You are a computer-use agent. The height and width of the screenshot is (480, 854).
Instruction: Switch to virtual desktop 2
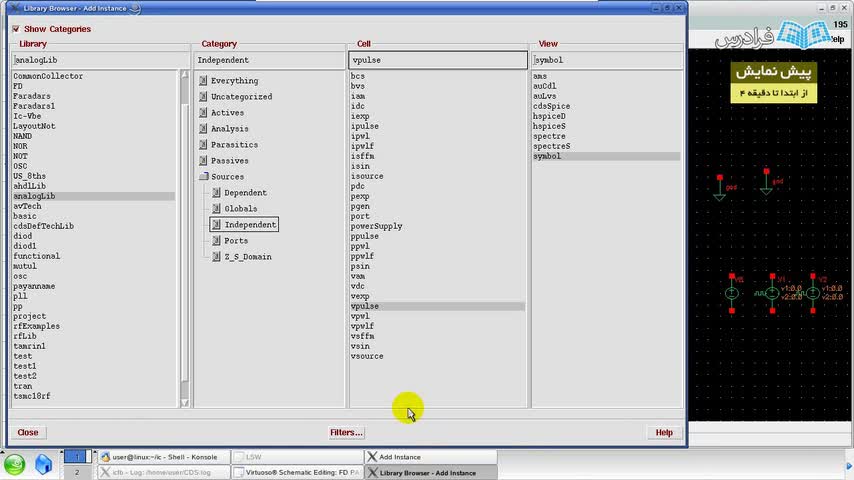77,472
